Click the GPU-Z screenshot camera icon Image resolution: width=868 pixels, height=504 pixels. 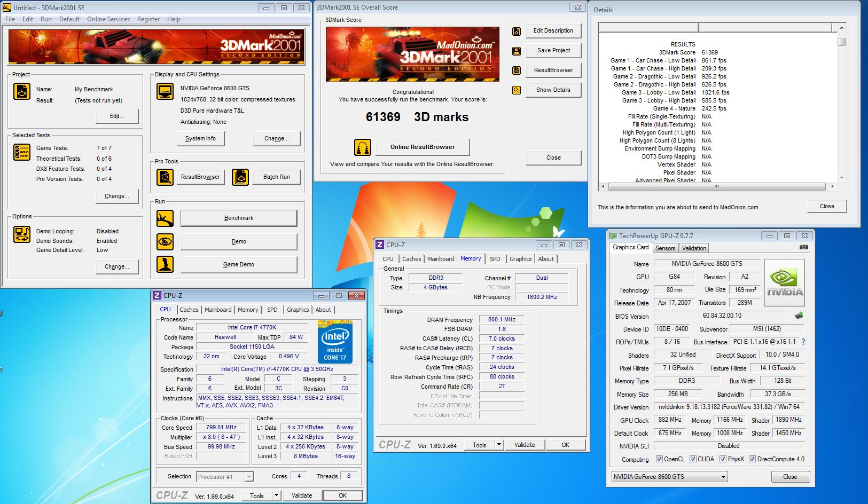[x=803, y=247]
